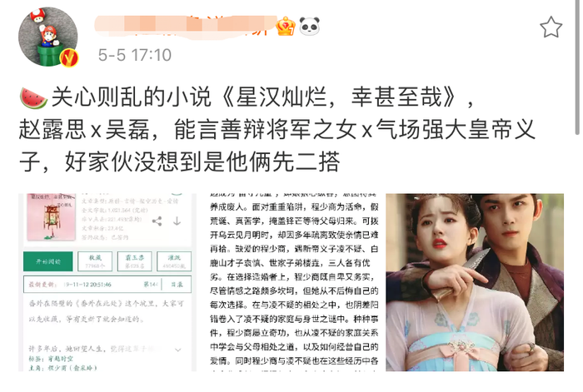Tap the download arrow in novel screenshot
The image size is (583, 392).
177,221
